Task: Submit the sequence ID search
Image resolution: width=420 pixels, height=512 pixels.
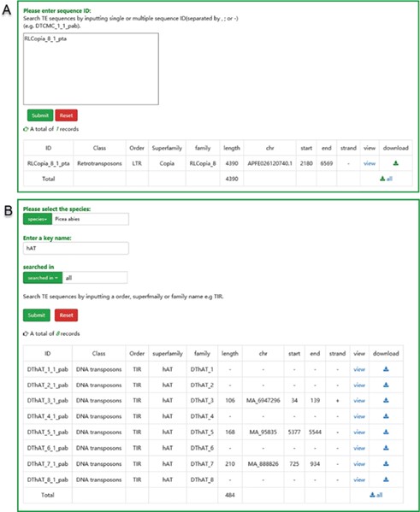Action: [x=40, y=115]
